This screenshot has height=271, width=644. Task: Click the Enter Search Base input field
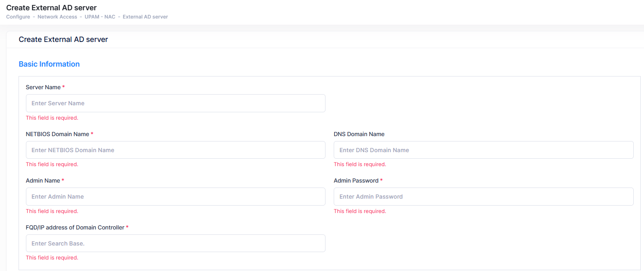175,243
